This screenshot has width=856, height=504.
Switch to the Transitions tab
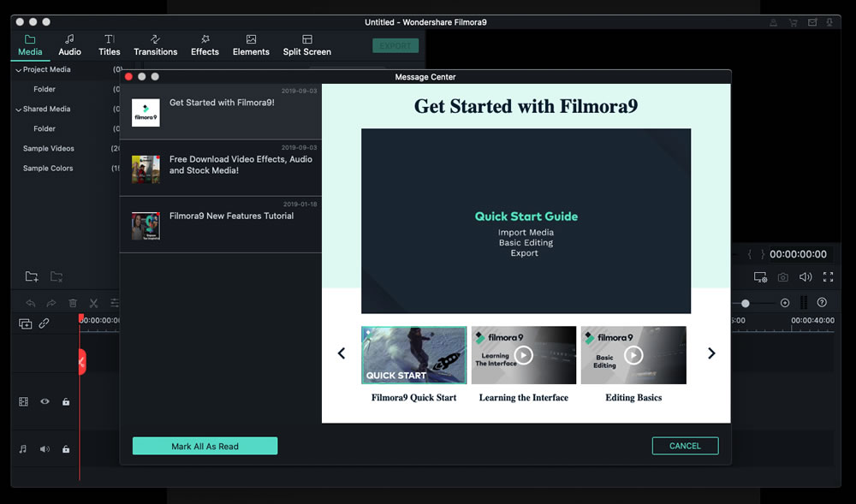pyautogui.click(x=156, y=45)
